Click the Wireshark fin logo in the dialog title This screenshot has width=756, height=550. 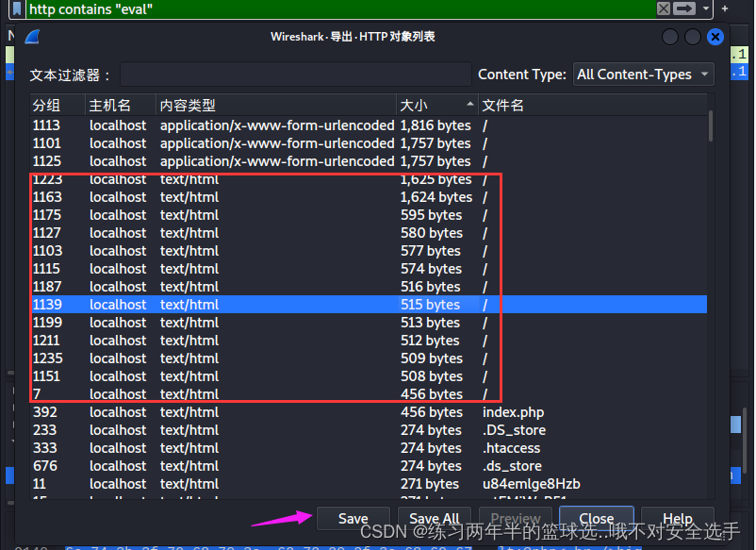point(32,36)
